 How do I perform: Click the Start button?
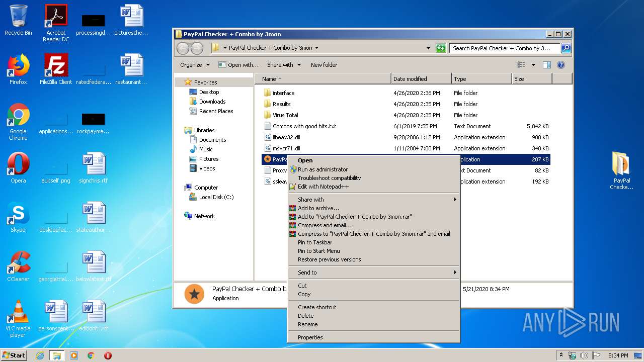pos(14,355)
